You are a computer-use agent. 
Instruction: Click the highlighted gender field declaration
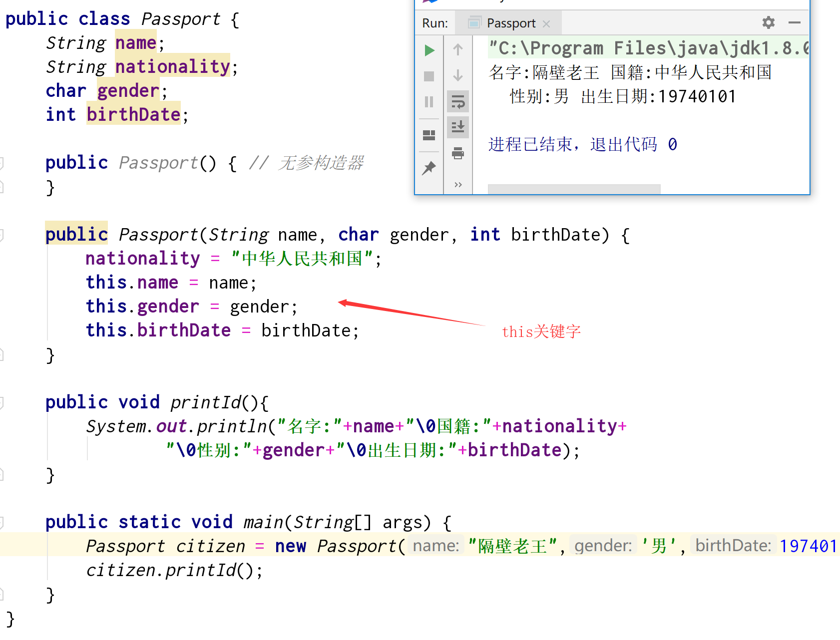click(128, 91)
